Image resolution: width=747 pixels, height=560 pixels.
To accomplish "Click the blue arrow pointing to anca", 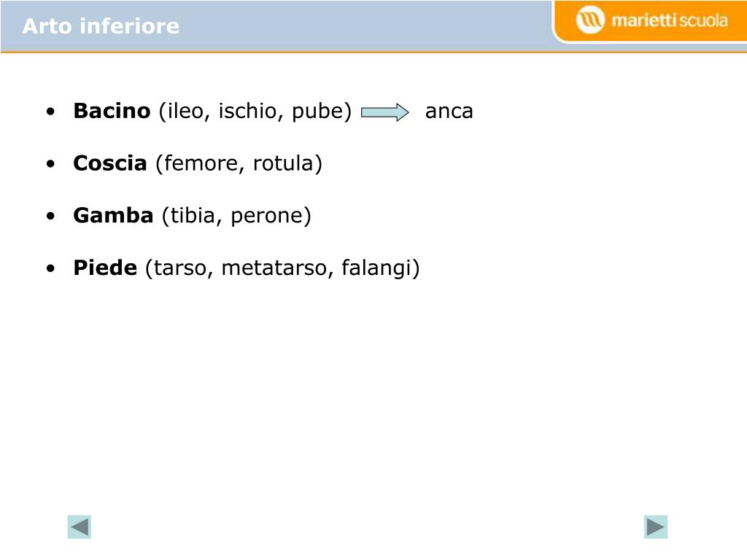I will pos(385,112).
